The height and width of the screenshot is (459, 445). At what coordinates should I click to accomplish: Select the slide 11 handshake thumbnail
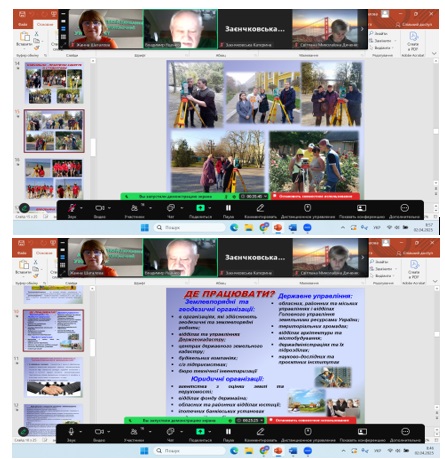click(x=53, y=377)
